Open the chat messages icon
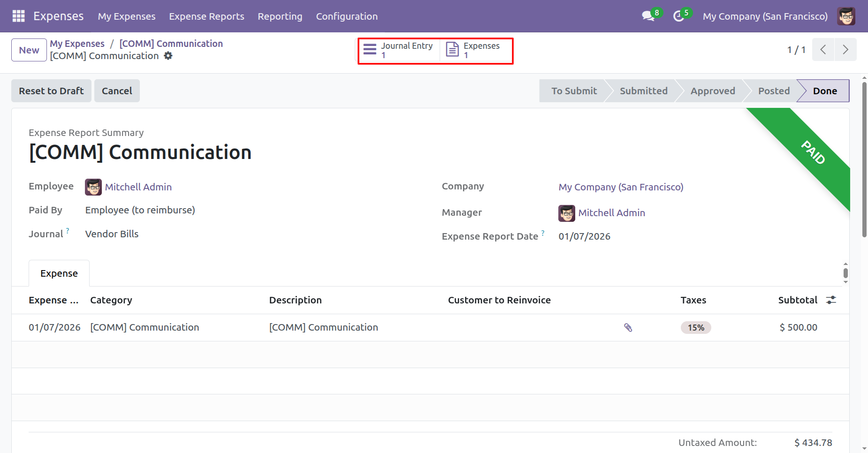Viewport: 868px width, 453px height. click(648, 16)
